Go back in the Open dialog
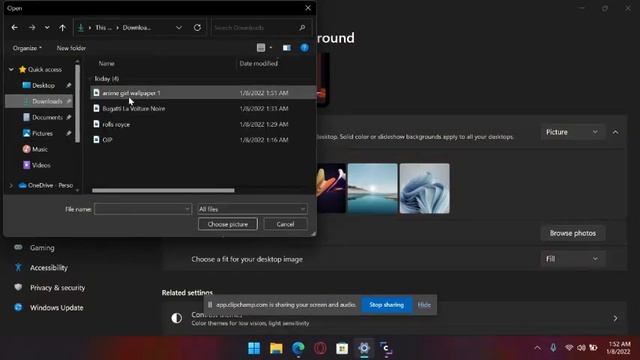The width and height of the screenshot is (640, 360). point(15,27)
